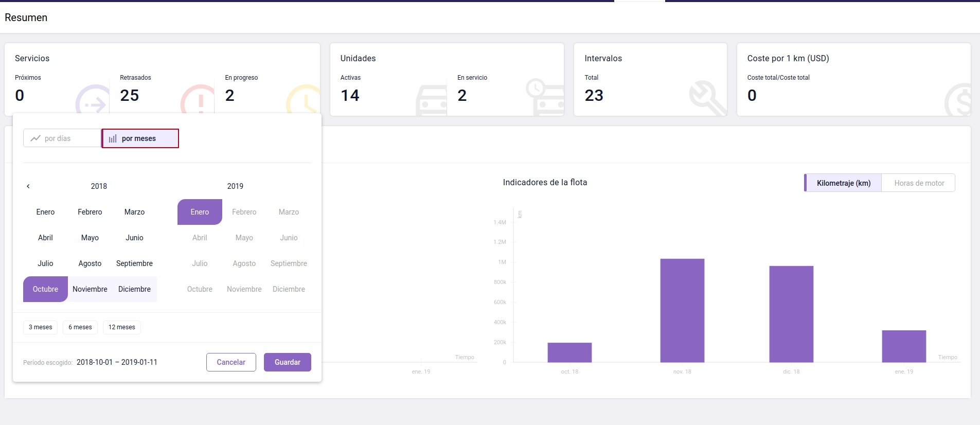This screenshot has height=425, width=980.
Task: Choose the 12 meses preset
Action: coord(121,327)
